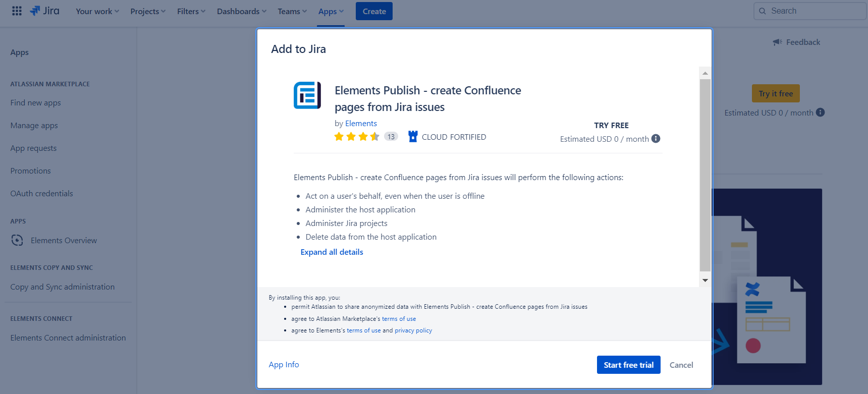Click the info icon beside dialog price estimate
The image size is (868, 394).
656,139
